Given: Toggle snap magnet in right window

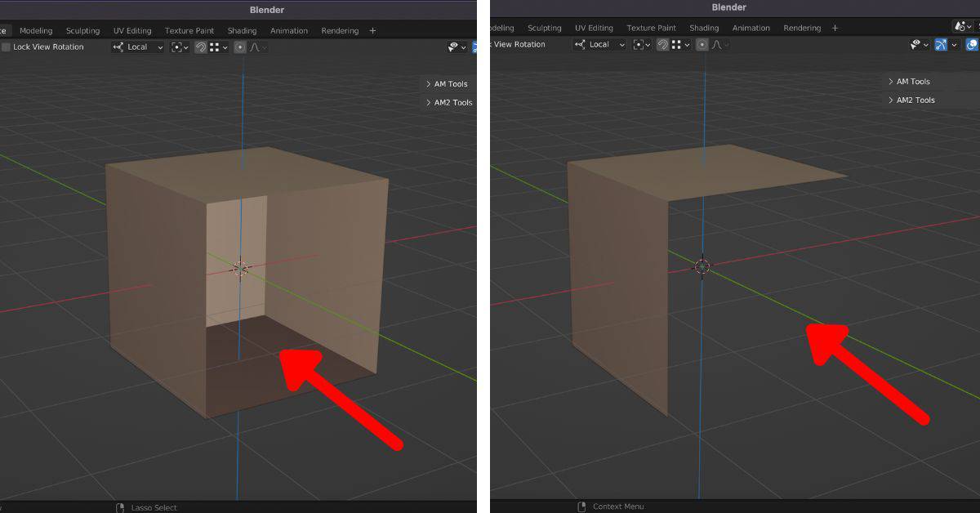Looking at the screenshot, I should (662, 45).
